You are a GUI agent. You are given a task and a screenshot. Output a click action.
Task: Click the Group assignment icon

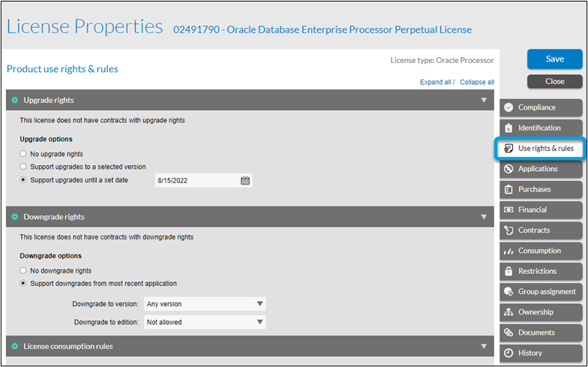point(508,291)
